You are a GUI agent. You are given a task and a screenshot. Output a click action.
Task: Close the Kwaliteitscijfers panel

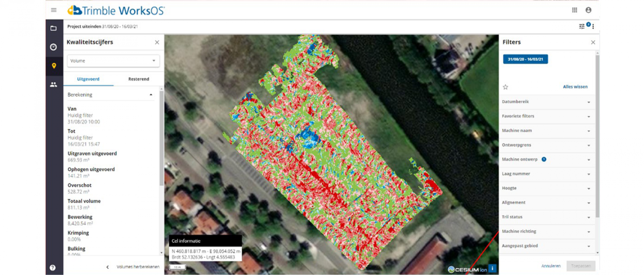(x=157, y=42)
